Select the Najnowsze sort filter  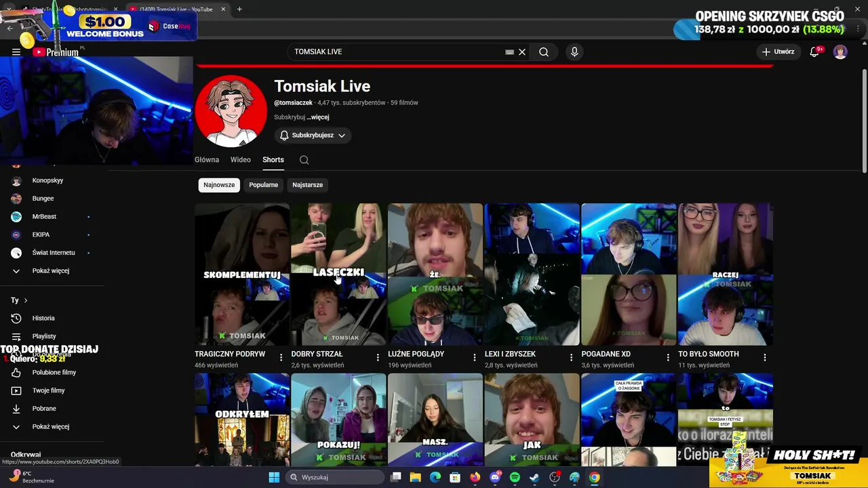coord(219,185)
